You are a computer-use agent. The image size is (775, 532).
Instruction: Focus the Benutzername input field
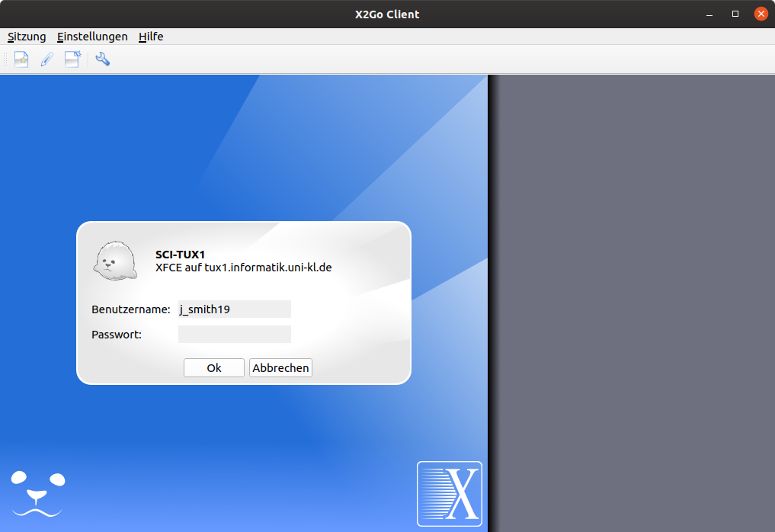(x=234, y=309)
